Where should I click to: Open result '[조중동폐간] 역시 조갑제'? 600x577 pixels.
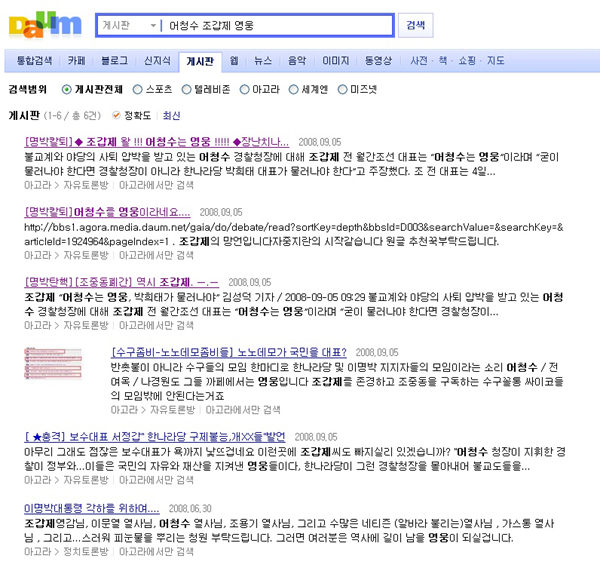(122, 282)
